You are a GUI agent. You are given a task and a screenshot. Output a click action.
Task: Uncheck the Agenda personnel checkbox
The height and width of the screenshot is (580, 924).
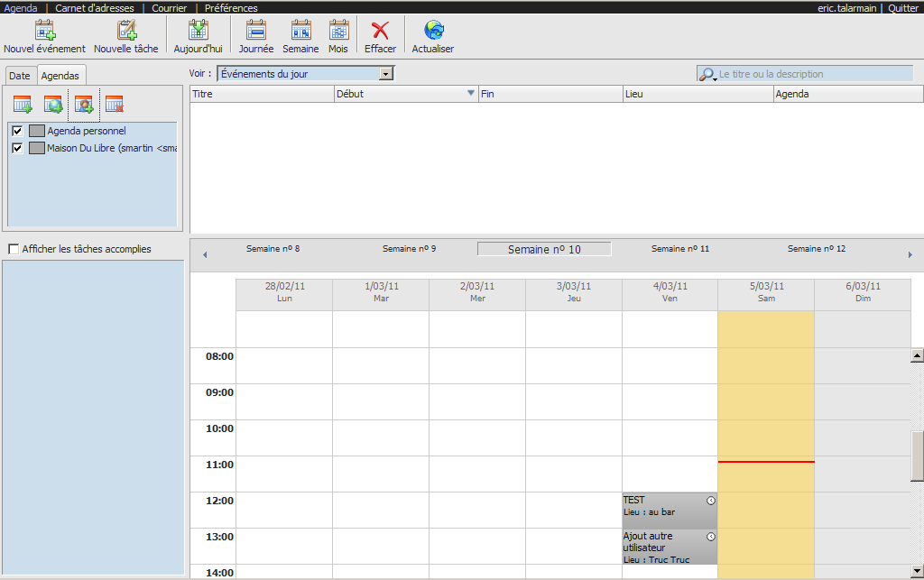17,131
